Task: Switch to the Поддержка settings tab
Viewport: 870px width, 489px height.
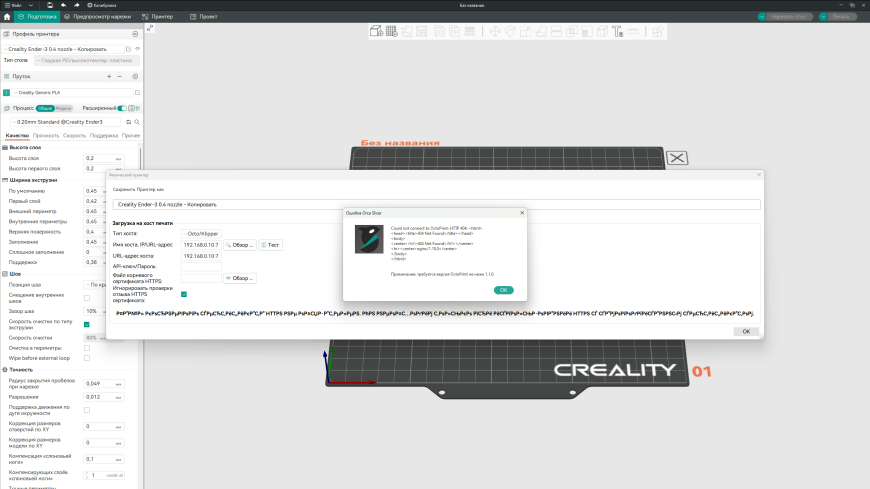Action: (104, 135)
